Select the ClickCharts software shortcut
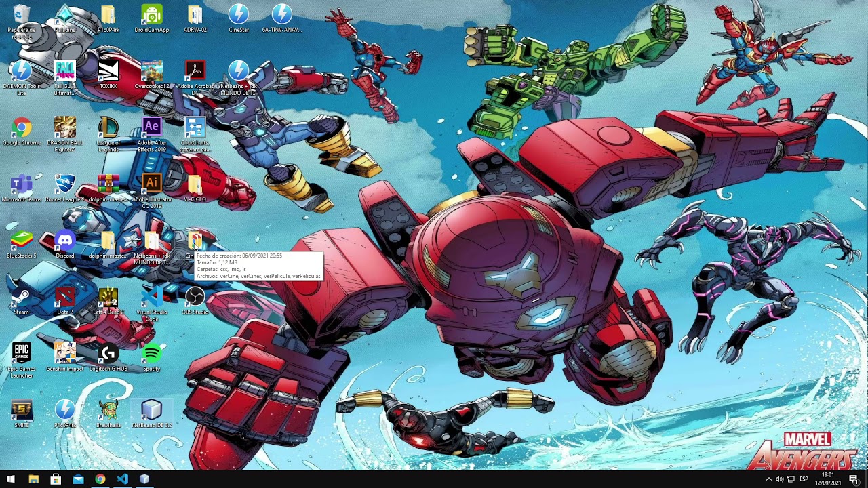Screen dimensions: 868x488 click(195, 134)
